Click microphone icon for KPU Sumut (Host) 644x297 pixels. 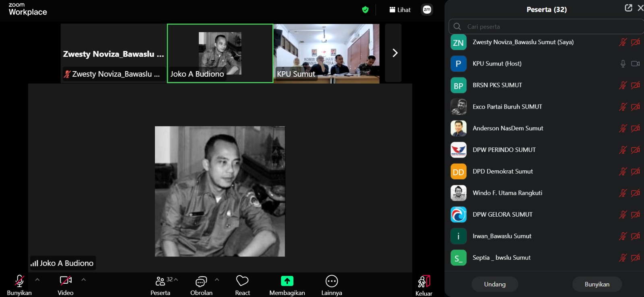[623, 63]
